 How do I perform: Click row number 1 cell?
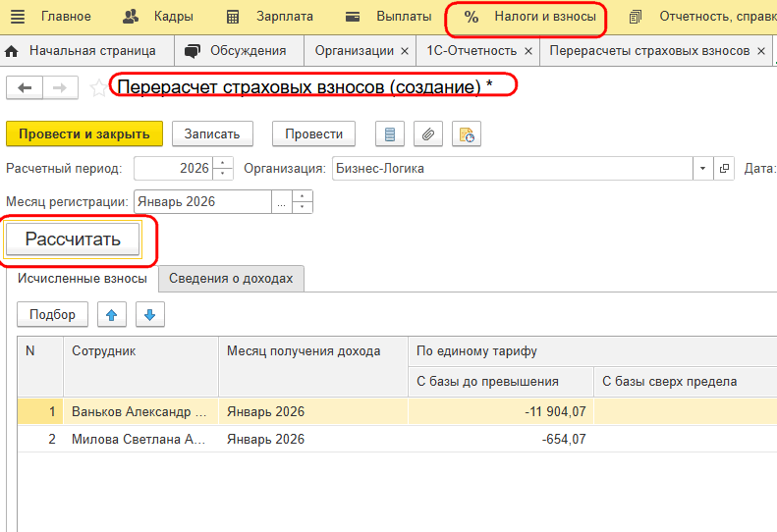point(40,411)
